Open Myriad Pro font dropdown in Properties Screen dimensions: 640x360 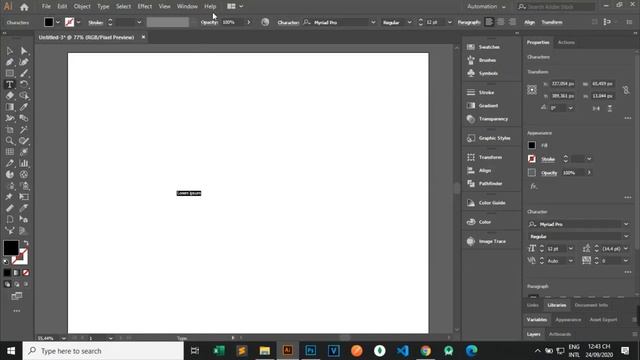pyautogui.click(x=626, y=224)
